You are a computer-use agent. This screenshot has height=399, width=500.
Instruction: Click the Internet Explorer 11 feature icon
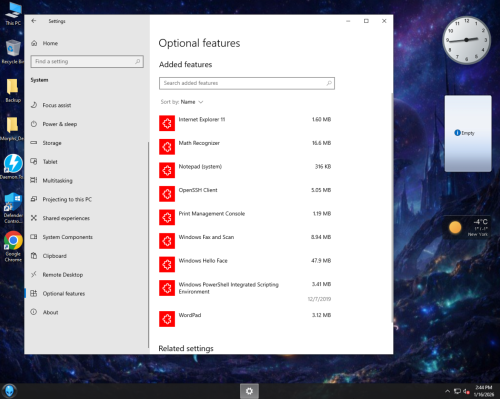(167, 123)
